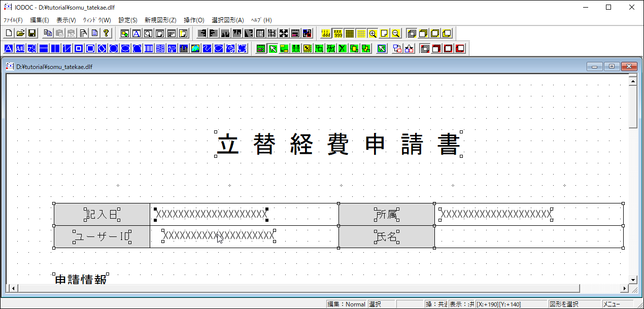Click the yellow question mark help icon
Image resolution: width=644 pixels, height=309 pixels.
(x=106, y=33)
